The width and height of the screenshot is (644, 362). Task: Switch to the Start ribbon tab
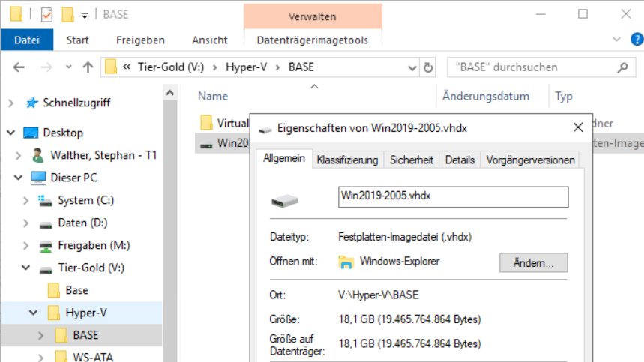[x=78, y=40]
